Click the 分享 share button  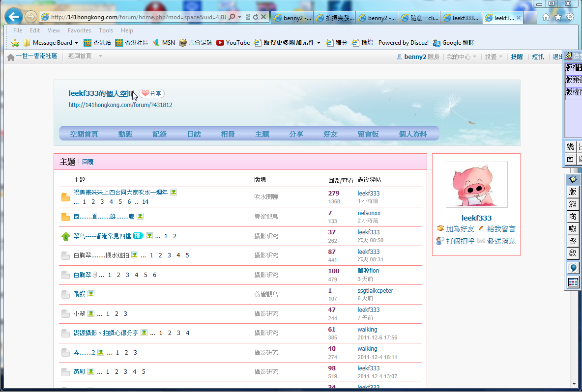click(x=151, y=93)
